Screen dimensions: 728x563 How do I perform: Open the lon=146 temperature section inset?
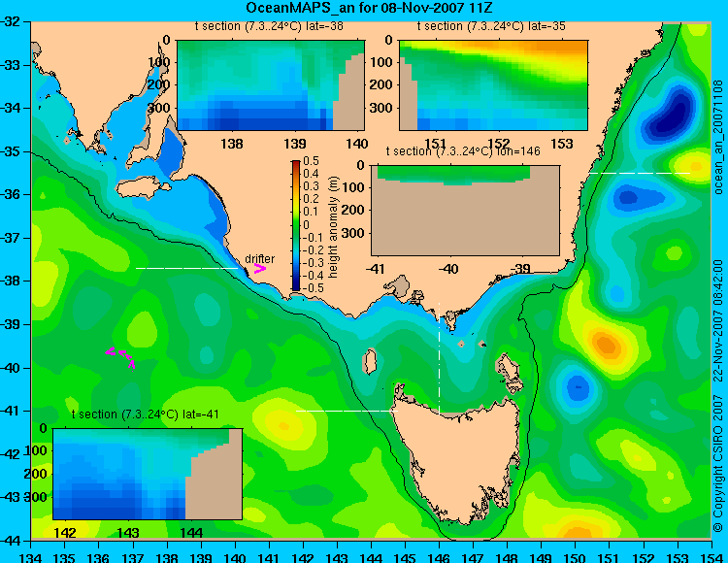tap(465, 211)
